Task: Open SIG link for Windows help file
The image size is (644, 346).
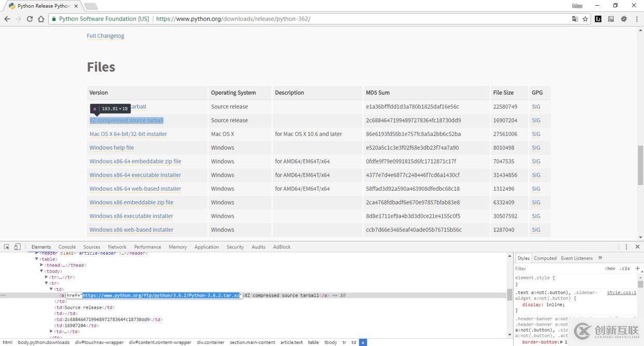Action: pyautogui.click(x=536, y=147)
